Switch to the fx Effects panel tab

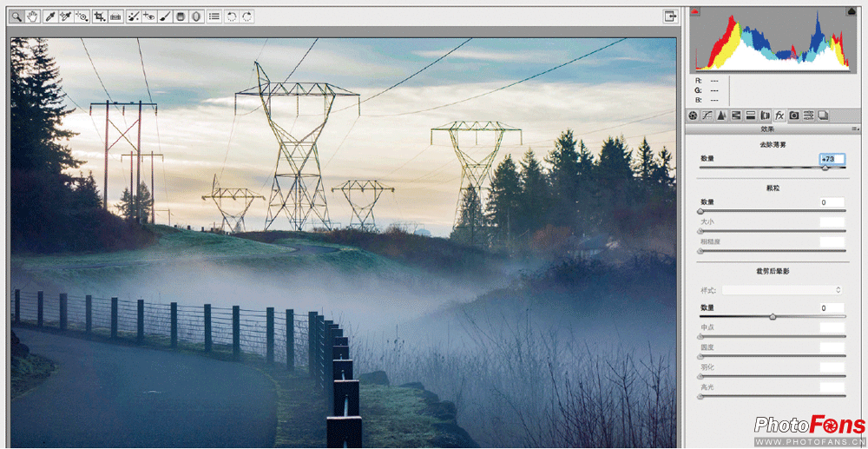click(x=779, y=116)
